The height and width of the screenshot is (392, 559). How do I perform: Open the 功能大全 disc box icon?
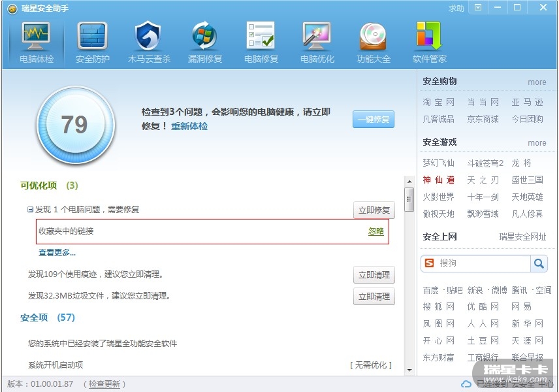[x=373, y=36]
